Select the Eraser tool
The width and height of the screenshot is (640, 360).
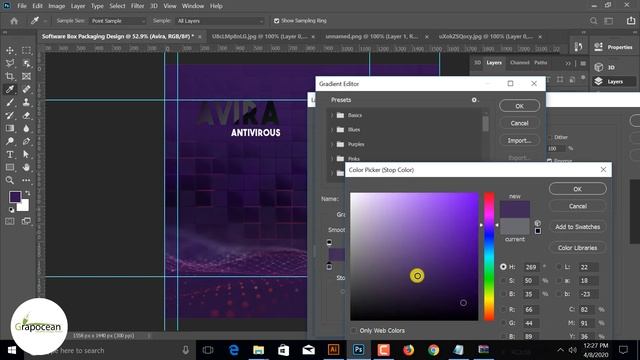click(x=27, y=116)
